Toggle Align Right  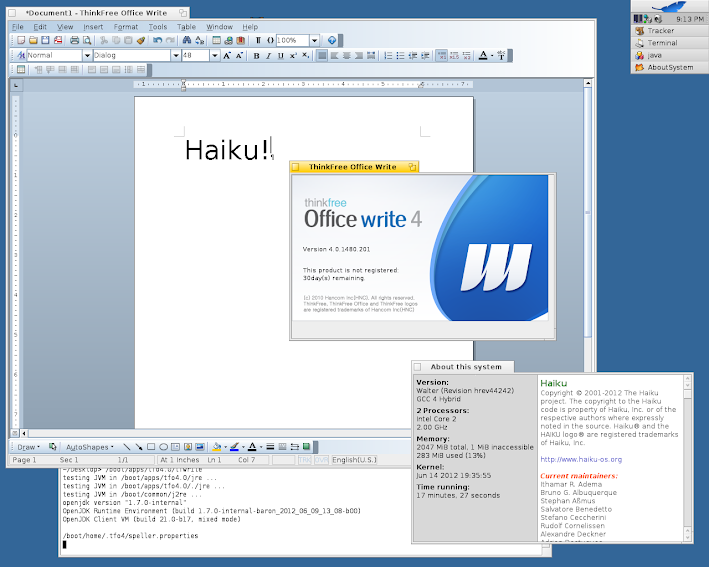(x=359, y=55)
